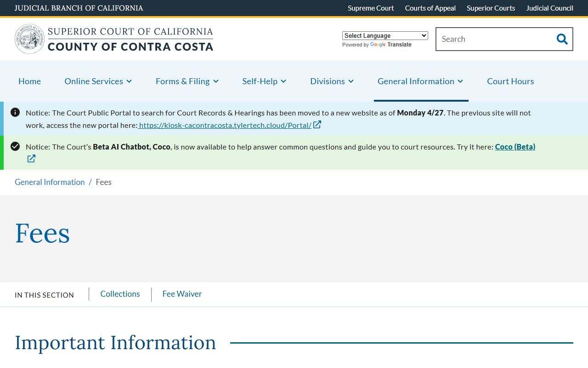Click the "Fees" page heading

click(x=42, y=233)
